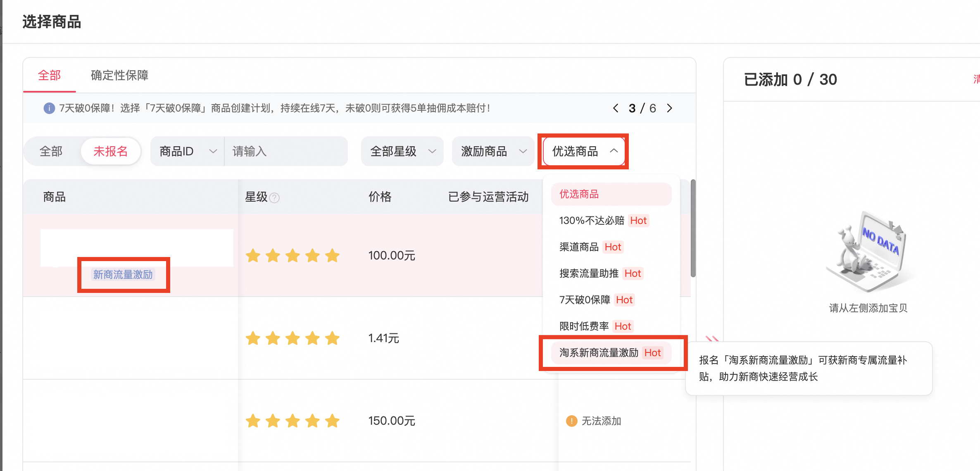This screenshot has width=980, height=471.
Task: Open the 商品ID search type dropdown
Action: click(188, 151)
